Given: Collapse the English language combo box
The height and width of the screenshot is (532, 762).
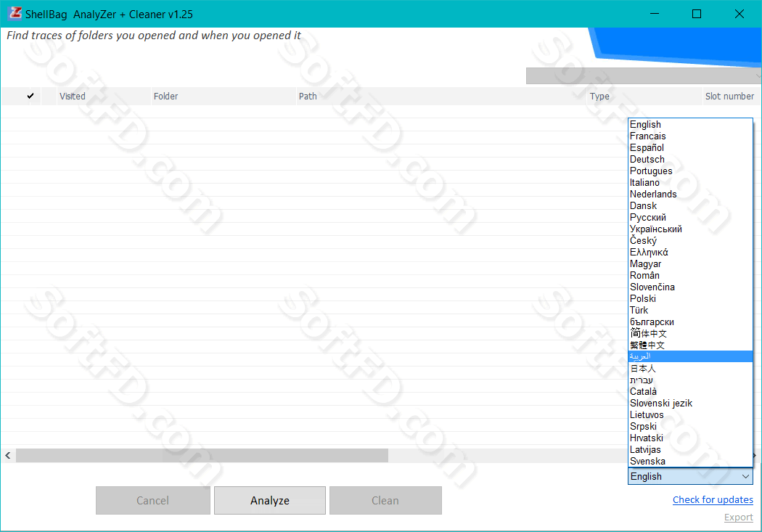Looking at the screenshot, I should point(690,477).
